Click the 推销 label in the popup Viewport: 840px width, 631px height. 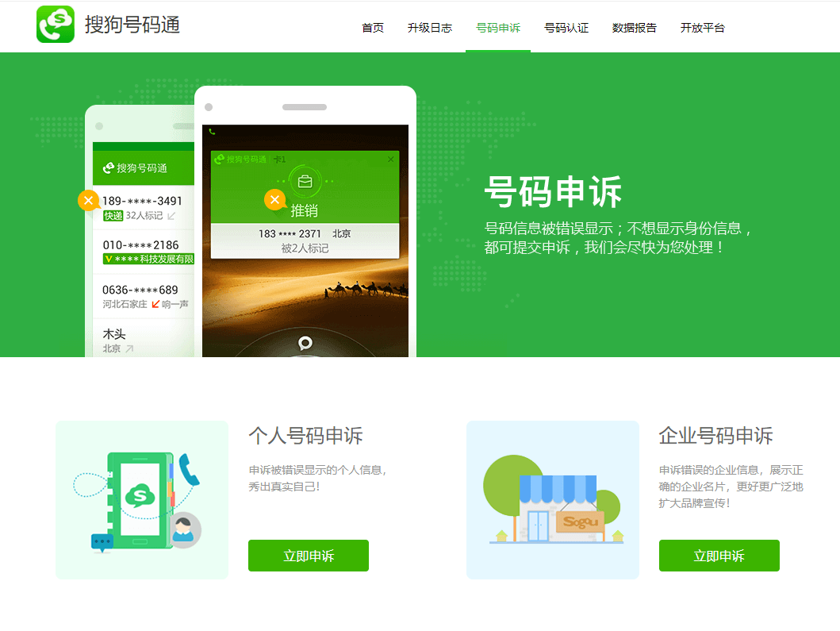[x=305, y=210]
